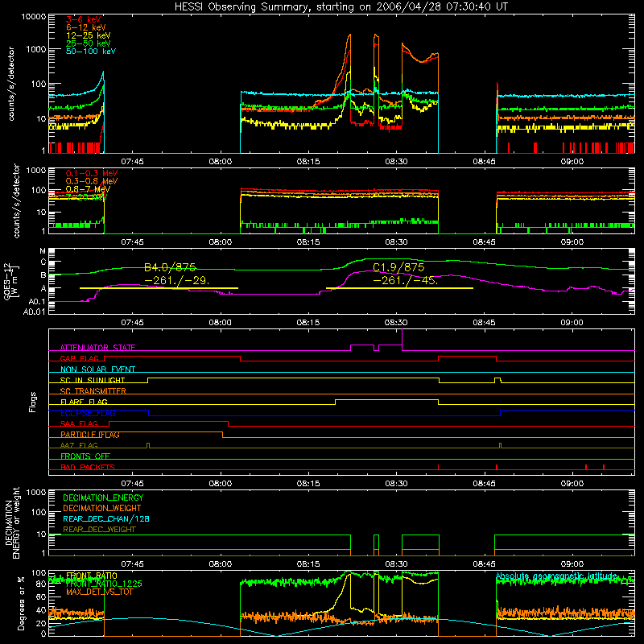Click the DECIMATION_ENERGY legend label
The width and height of the screenshot is (644, 644).
[x=103, y=497]
